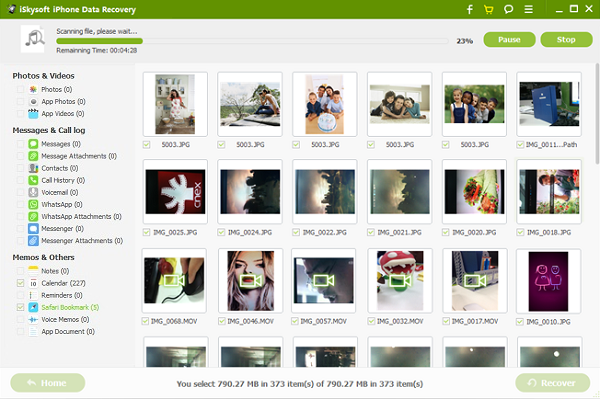Click the Photos flower icon
The width and height of the screenshot is (600, 399).
[33, 89]
